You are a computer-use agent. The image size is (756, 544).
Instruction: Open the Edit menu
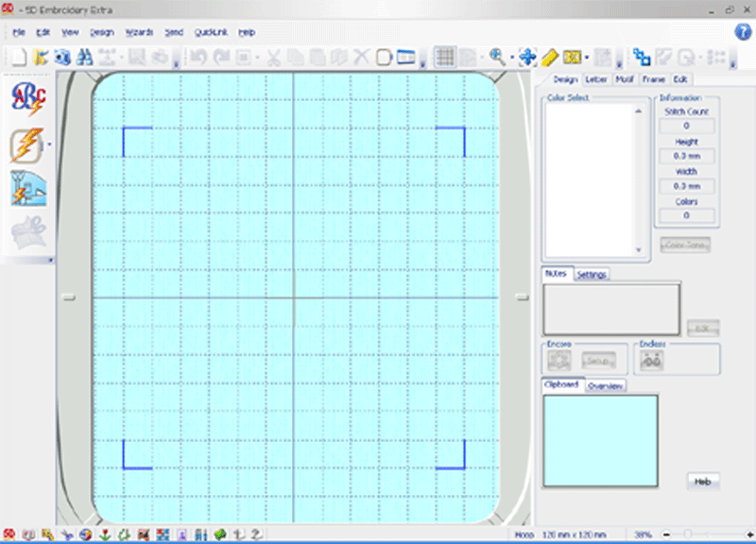(43, 32)
